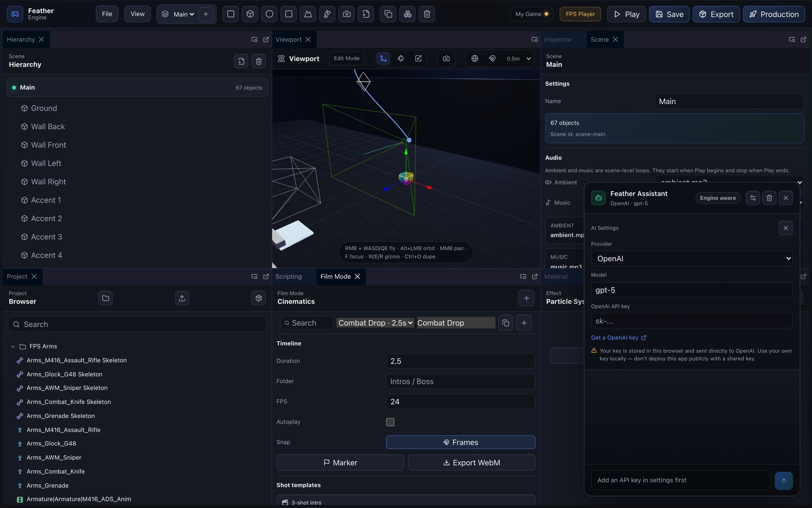The width and height of the screenshot is (812, 508).
Task: Click the viewport camera screenshot icon
Action: (x=446, y=59)
